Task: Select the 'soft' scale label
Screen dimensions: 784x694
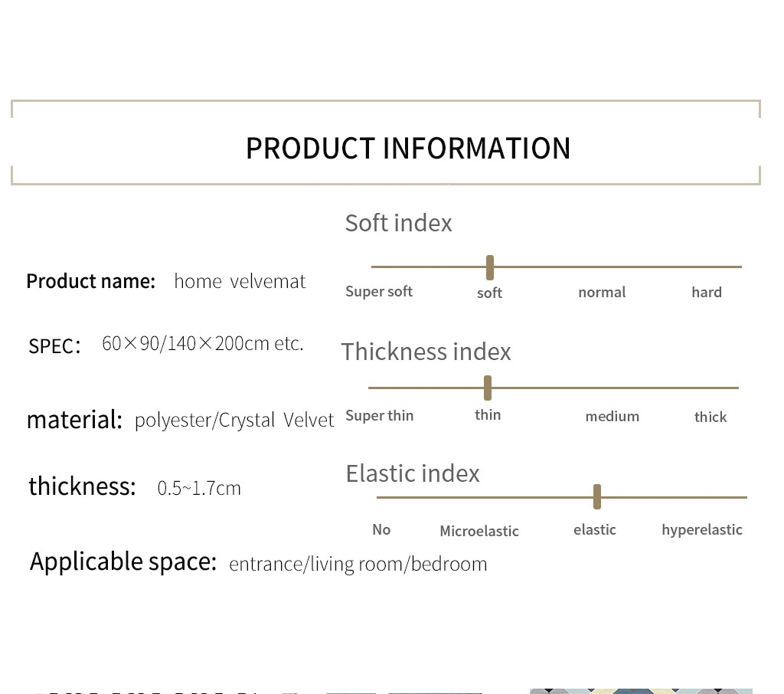Action: pos(489,293)
